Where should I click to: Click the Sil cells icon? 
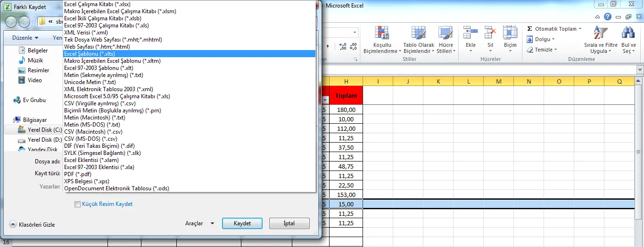(490, 33)
